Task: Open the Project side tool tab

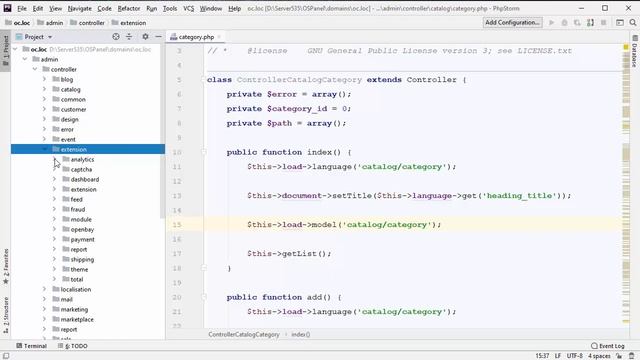Action: (x=6, y=51)
